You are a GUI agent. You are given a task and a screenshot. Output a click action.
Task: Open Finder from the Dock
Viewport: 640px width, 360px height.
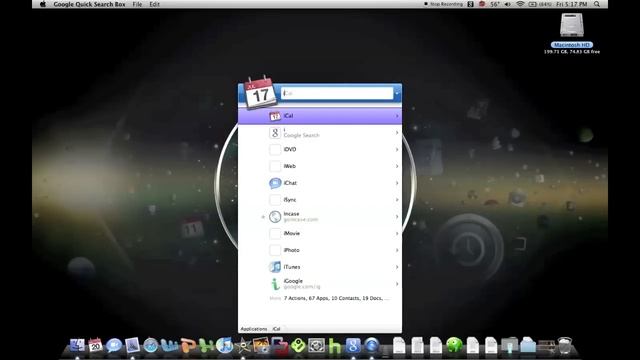point(77,346)
